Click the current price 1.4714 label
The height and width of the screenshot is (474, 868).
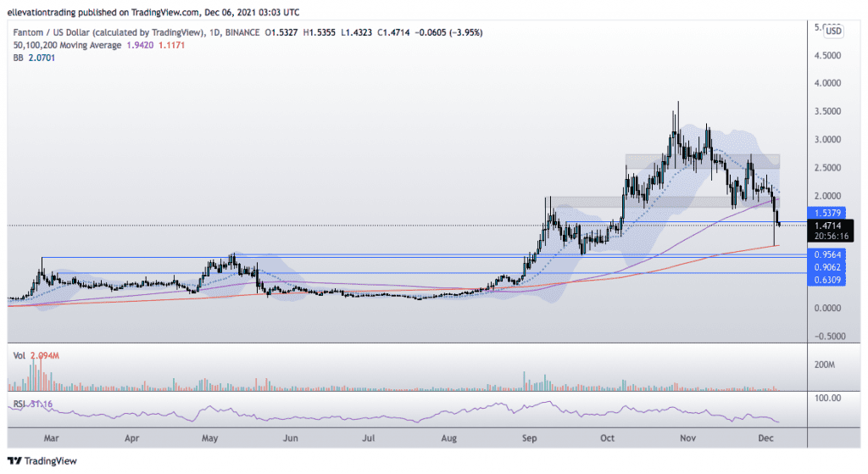pyautogui.click(x=827, y=226)
